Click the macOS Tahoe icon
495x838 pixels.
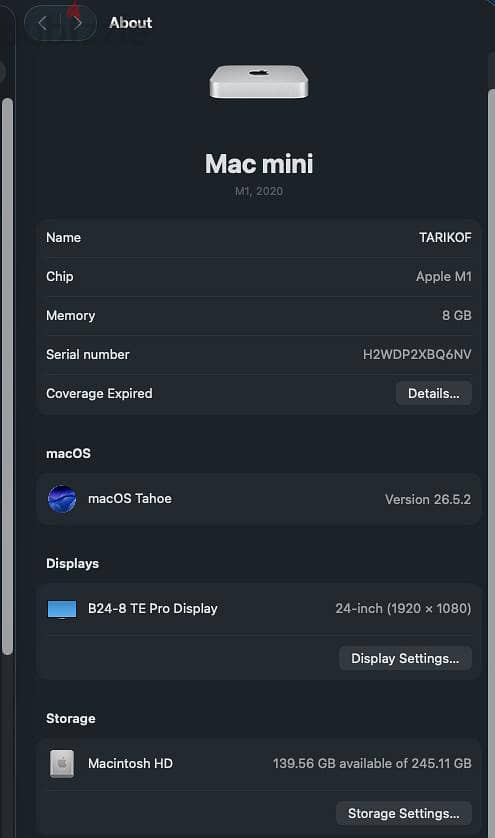(61, 499)
